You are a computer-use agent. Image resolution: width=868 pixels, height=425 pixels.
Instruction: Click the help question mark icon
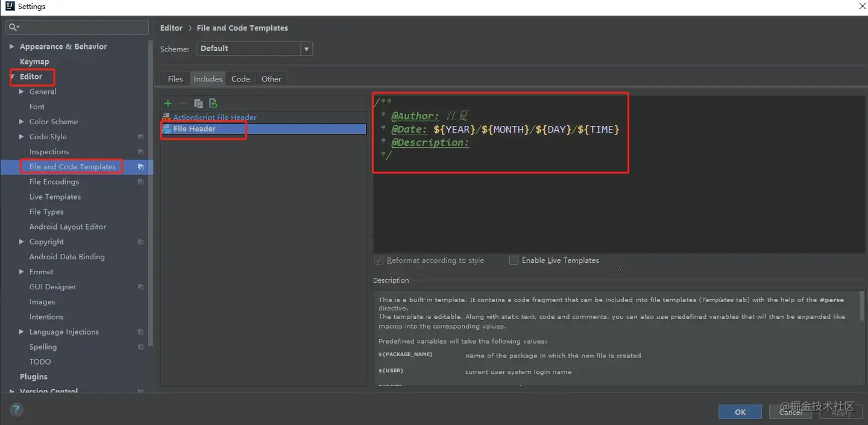click(x=17, y=411)
